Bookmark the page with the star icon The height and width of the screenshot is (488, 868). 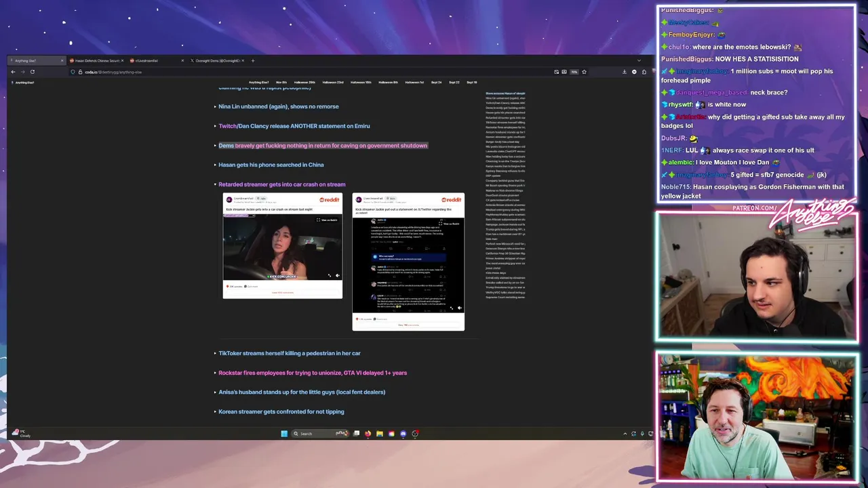pos(584,72)
